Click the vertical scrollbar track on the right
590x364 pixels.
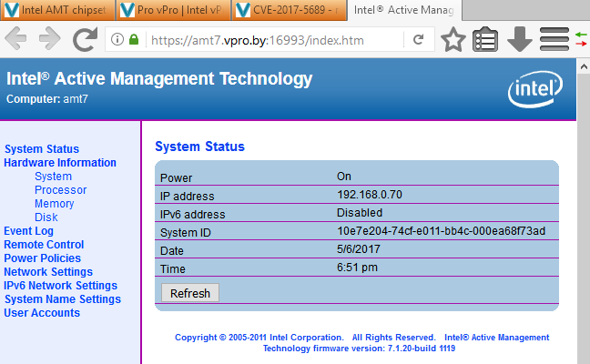click(x=584, y=218)
